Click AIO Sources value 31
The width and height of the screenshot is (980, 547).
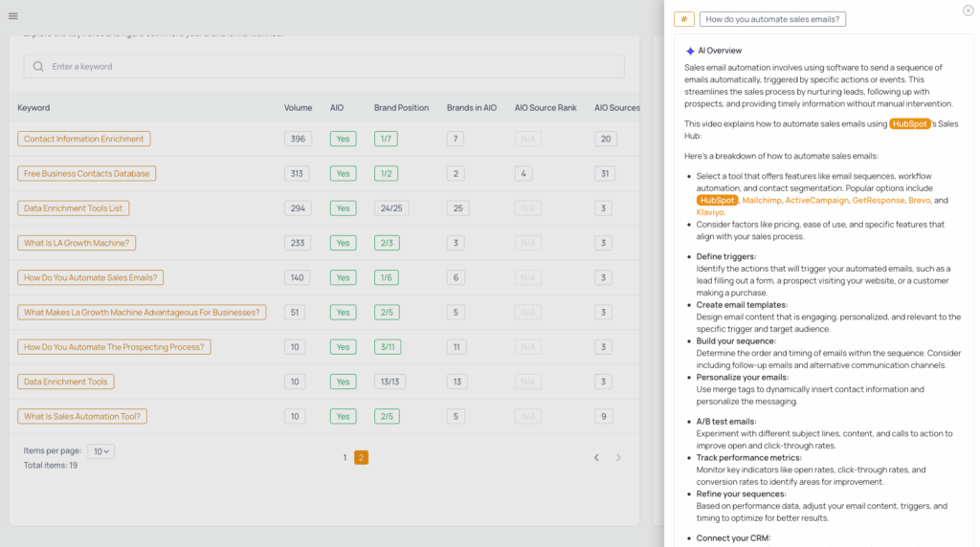pos(605,174)
